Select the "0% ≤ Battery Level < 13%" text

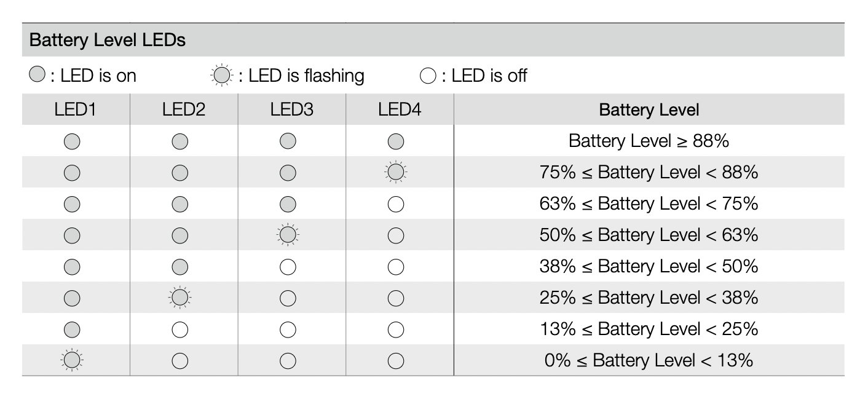[x=649, y=360]
